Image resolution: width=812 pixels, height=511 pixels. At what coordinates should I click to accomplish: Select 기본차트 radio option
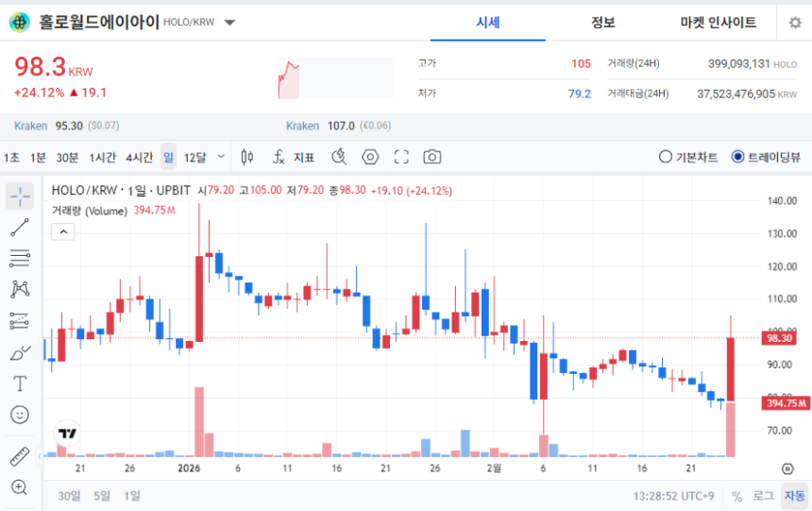[x=688, y=157]
